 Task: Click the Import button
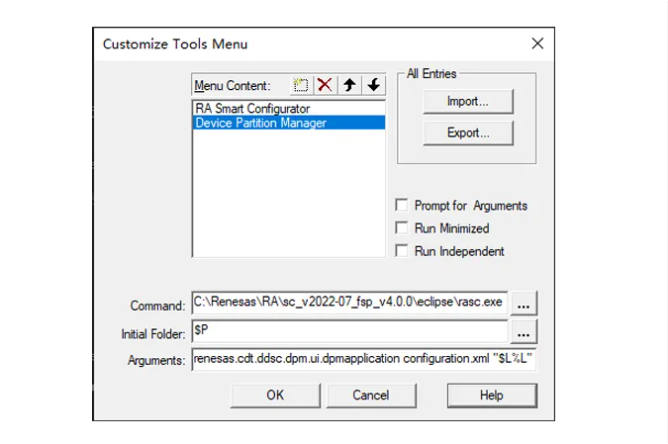(468, 101)
